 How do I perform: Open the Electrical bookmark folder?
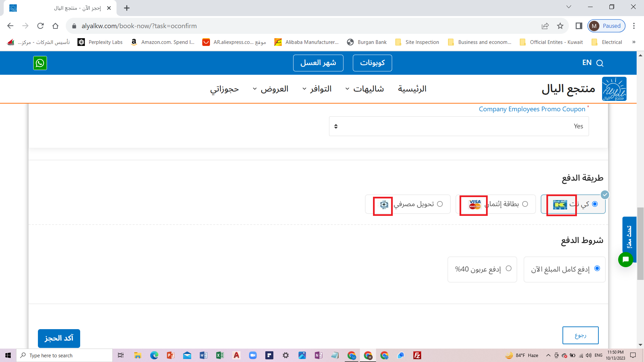click(x=607, y=42)
